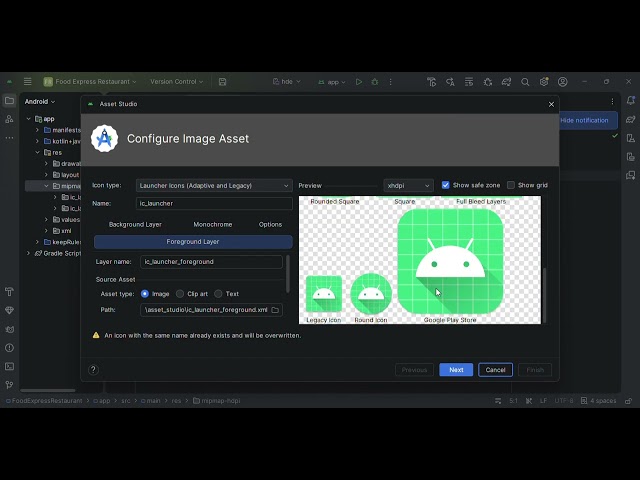Image resolution: width=640 pixels, height=480 pixels.
Task: Close the Asset Studio dialog
Action: pos(551,104)
